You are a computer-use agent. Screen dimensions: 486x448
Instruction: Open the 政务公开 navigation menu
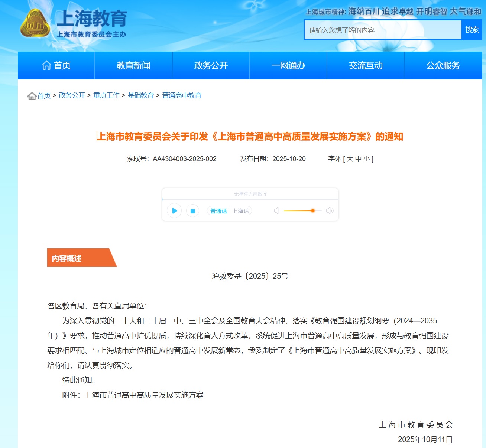pos(211,66)
